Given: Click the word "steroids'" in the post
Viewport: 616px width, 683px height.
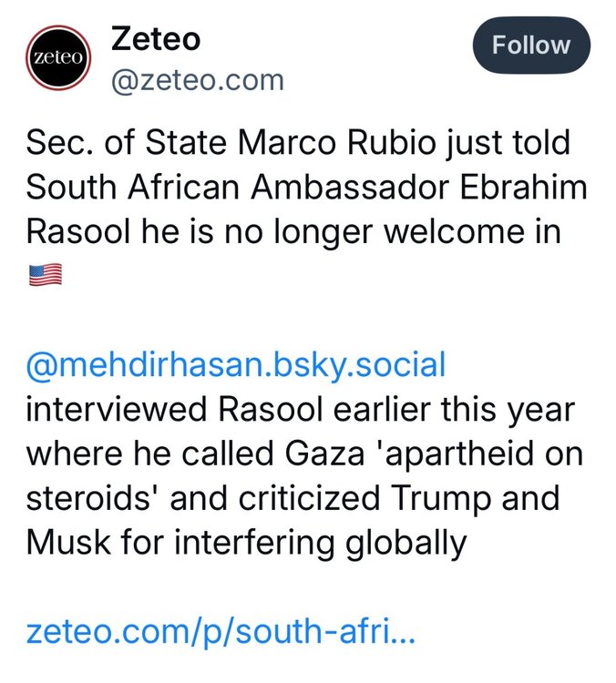Looking at the screenshot, I should click(91, 498).
